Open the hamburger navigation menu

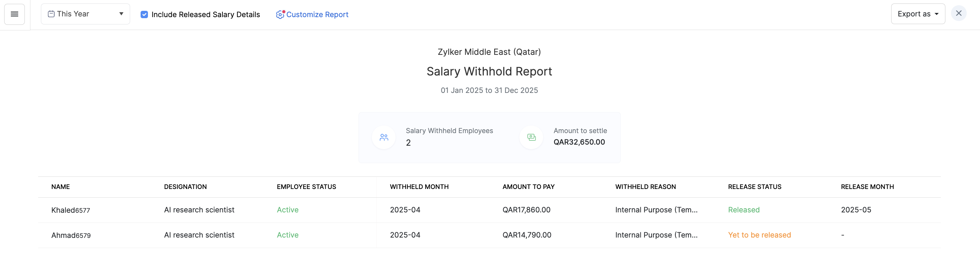click(x=14, y=14)
